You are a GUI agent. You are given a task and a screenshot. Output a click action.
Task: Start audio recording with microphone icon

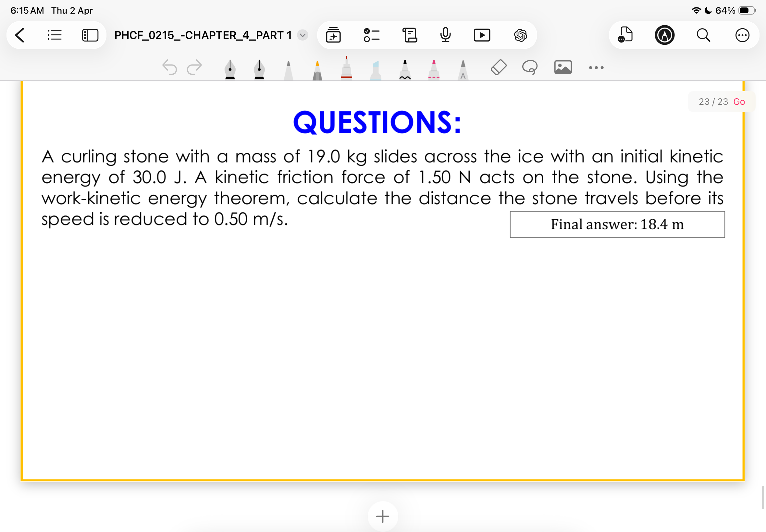click(x=445, y=35)
